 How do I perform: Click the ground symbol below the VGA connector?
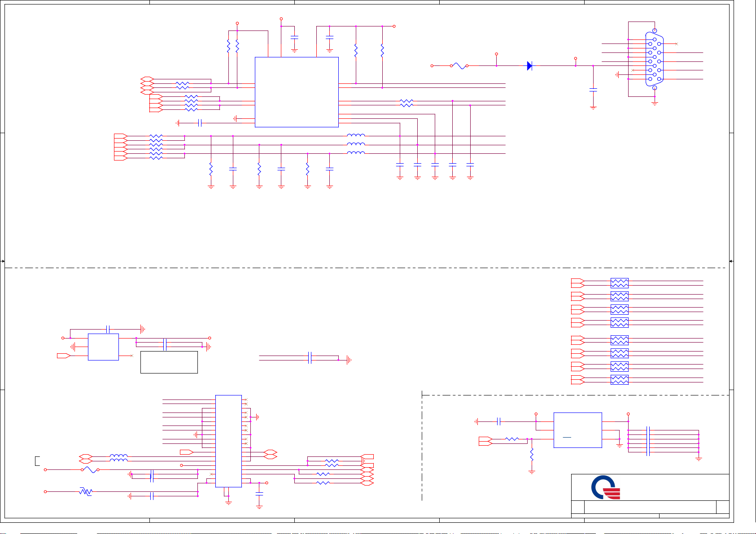pos(655,103)
